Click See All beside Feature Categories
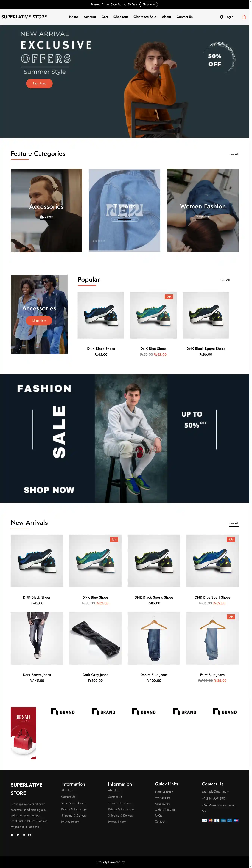This screenshot has height=868, width=252. coord(234,154)
